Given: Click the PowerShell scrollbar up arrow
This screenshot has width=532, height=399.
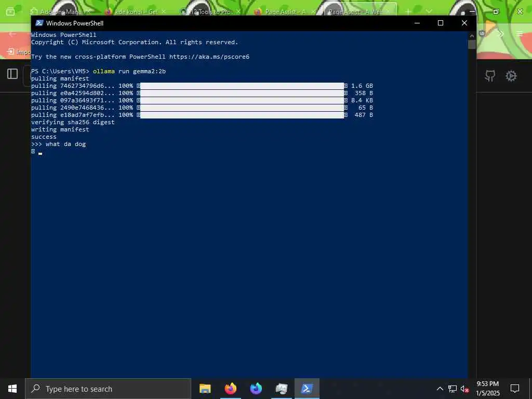Looking at the screenshot, I should click(472, 36).
